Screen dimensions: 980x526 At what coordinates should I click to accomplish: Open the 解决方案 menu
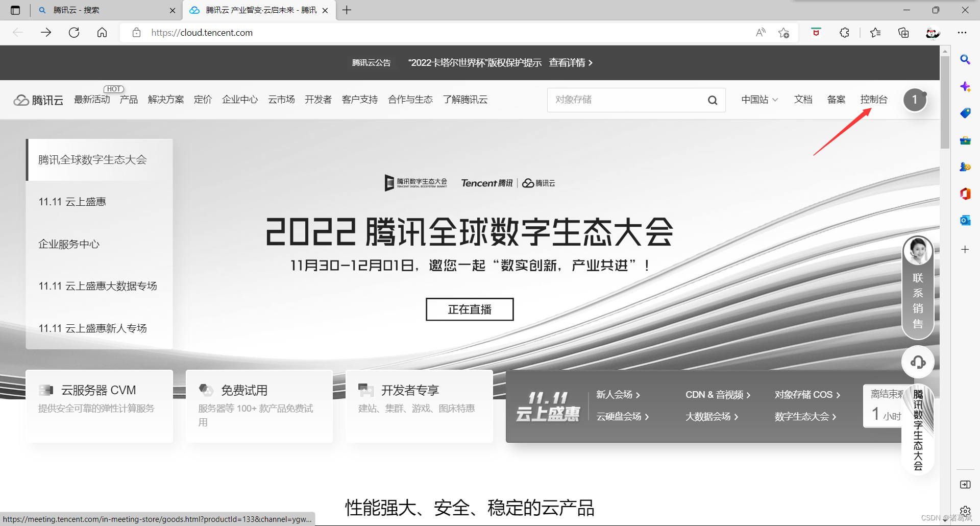click(166, 100)
